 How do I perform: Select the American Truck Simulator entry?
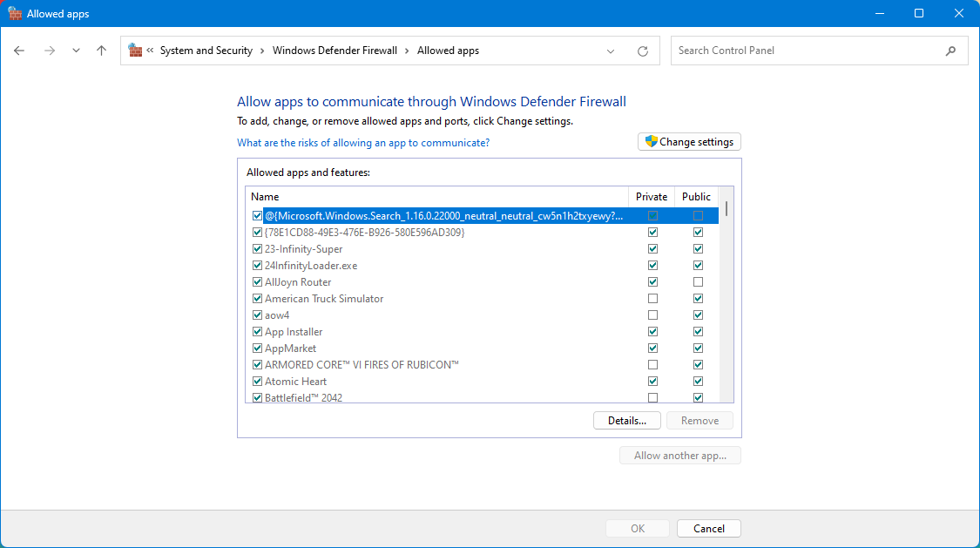(x=324, y=299)
